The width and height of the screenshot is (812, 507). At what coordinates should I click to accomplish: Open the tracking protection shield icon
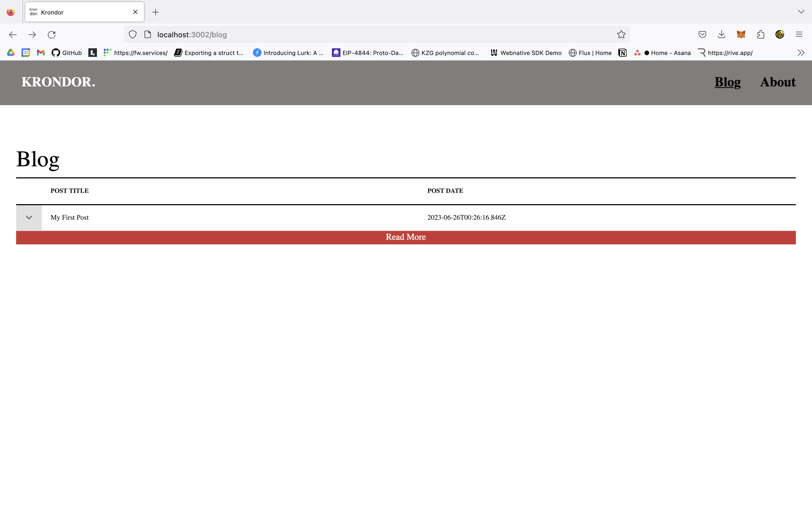(133, 35)
